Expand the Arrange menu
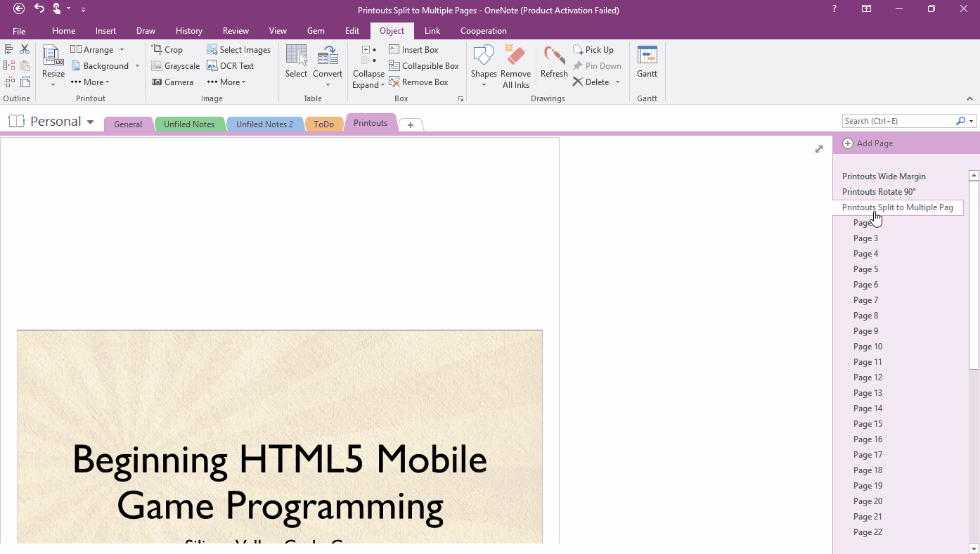This screenshot has width=980, height=554. [x=98, y=50]
